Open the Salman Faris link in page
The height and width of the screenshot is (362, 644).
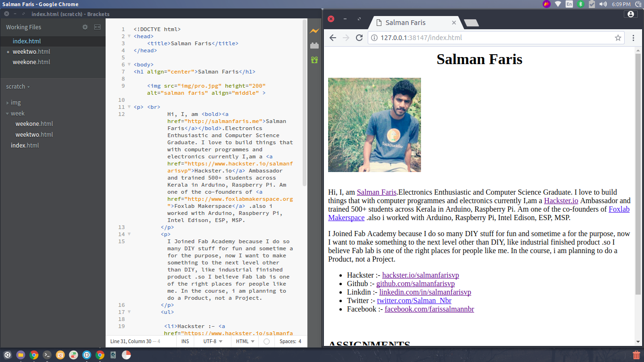377,192
